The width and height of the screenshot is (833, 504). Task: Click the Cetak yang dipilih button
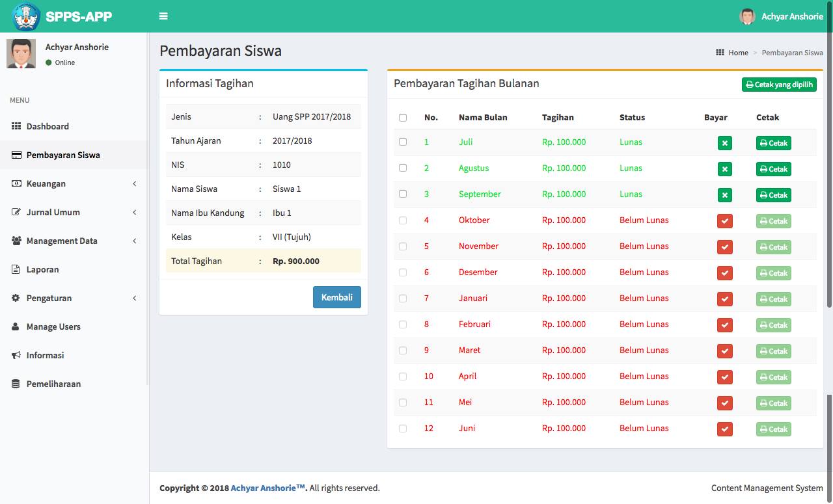tap(779, 84)
